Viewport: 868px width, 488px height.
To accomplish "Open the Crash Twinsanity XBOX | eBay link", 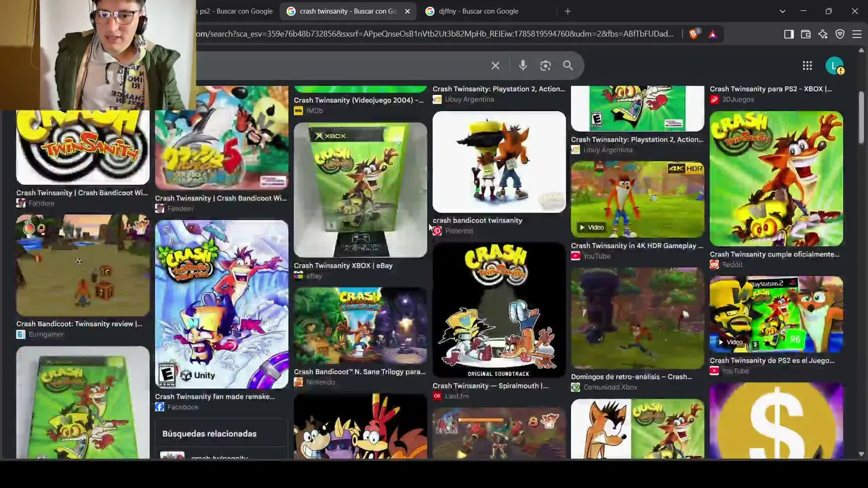I will (x=343, y=266).
